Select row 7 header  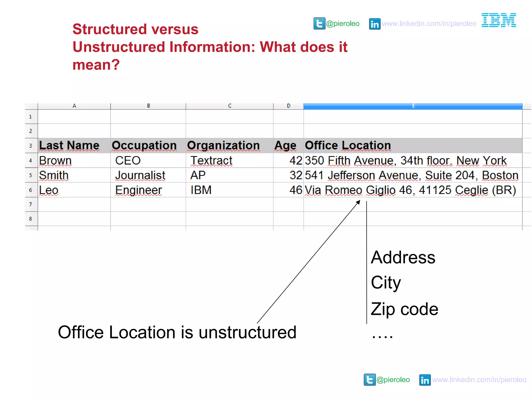coord(31,204)
